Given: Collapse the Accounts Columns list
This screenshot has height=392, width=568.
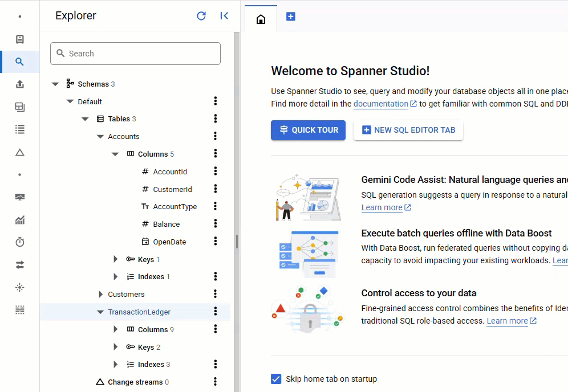Looking at the screenshot, I should (x=115, y=154).
